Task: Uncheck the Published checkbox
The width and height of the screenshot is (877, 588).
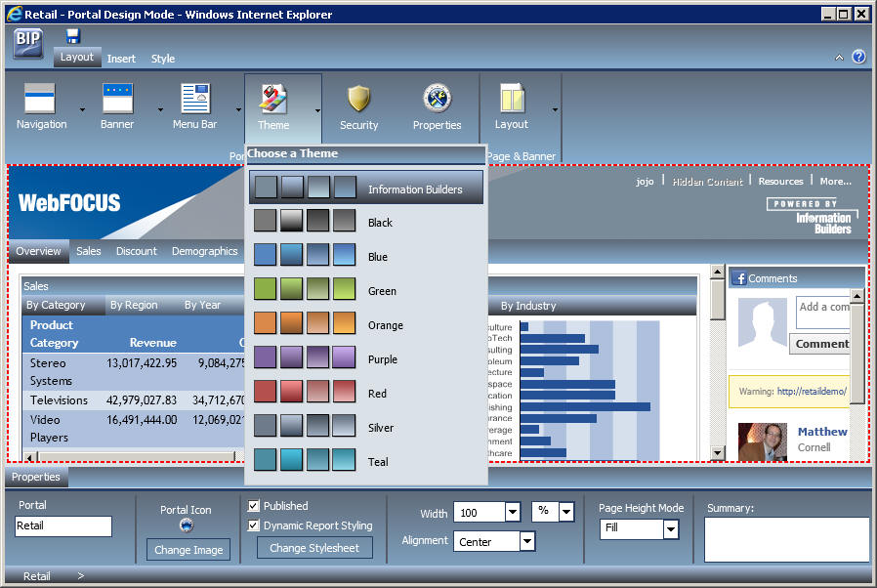Action: pos(253,506)
